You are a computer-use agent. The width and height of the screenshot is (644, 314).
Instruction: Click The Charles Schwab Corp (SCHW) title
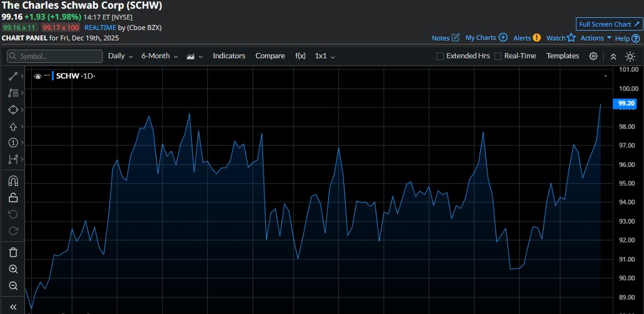(82, 6)
